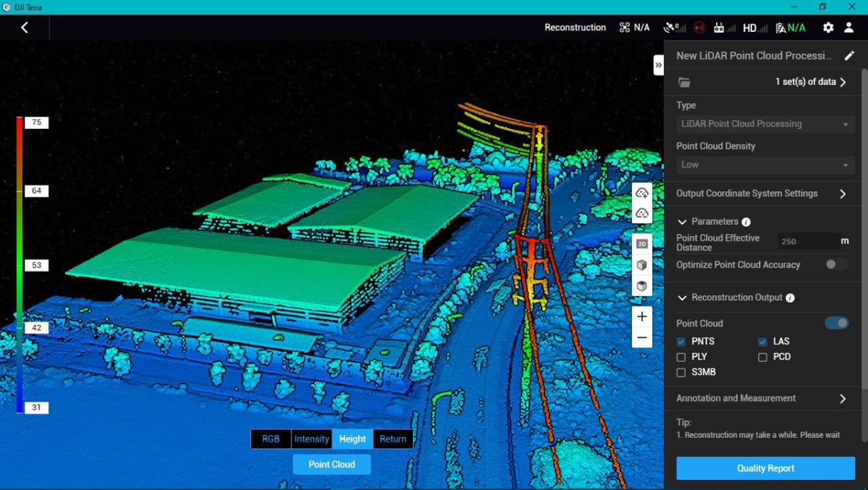Open the aircraft status indicator showing N/A
This screenshot has height=490, width=868.
coord(634,27)
